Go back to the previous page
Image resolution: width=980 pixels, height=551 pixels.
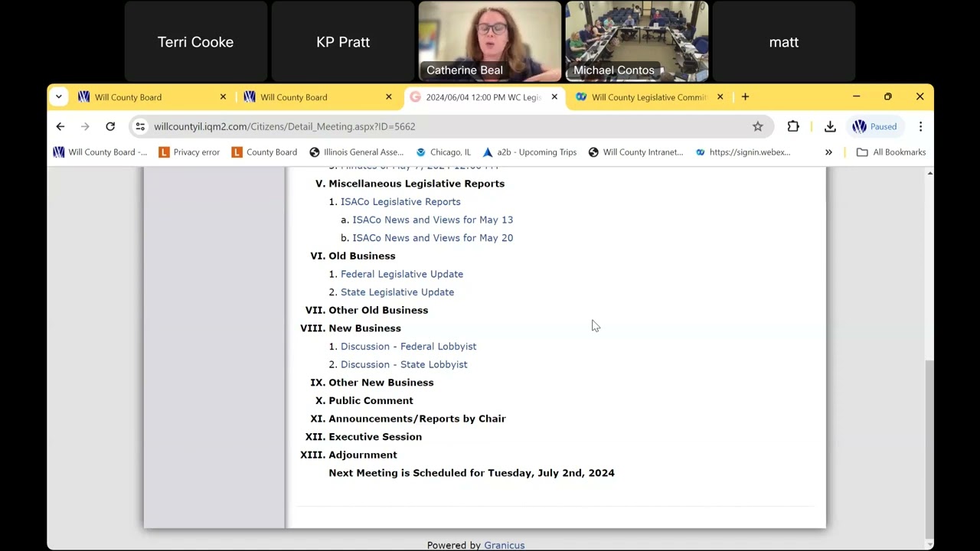[60, 126]
